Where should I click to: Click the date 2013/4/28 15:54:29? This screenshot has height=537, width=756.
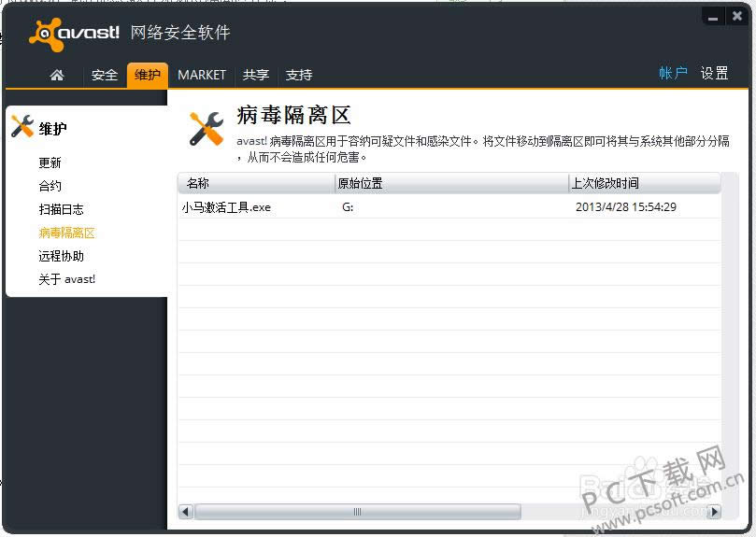[626, 207]
